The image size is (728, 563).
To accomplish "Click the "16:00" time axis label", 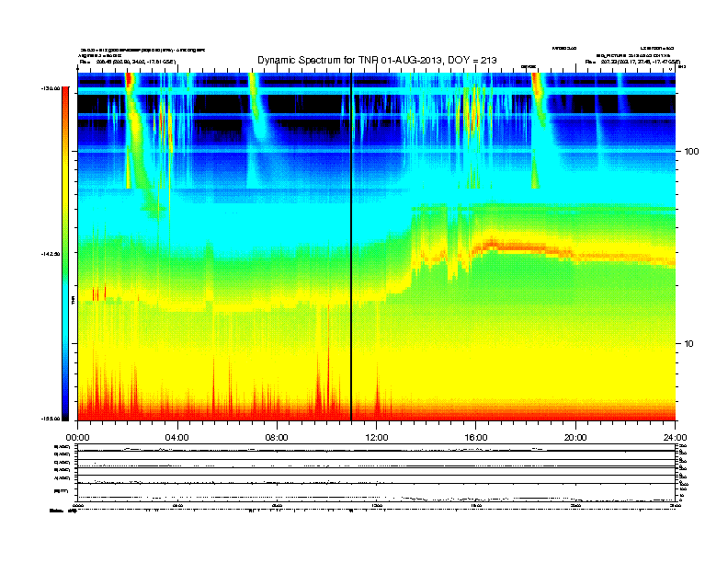I will pos(476,438).
